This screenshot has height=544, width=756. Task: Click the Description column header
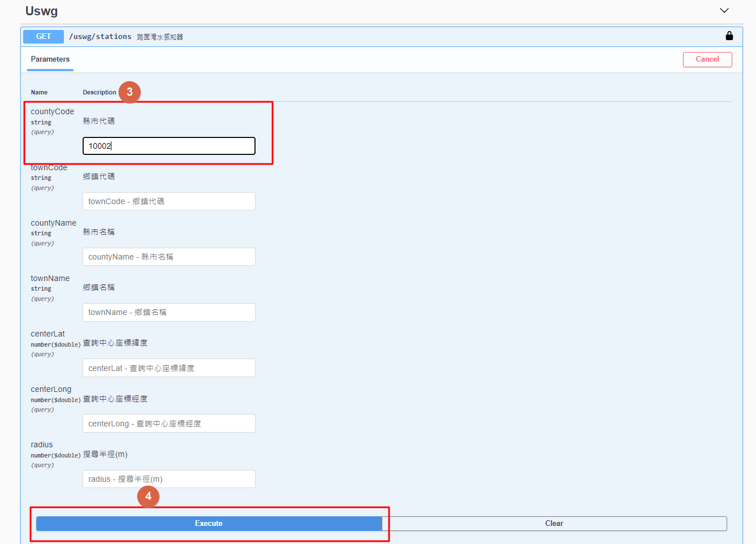point(100,92)
